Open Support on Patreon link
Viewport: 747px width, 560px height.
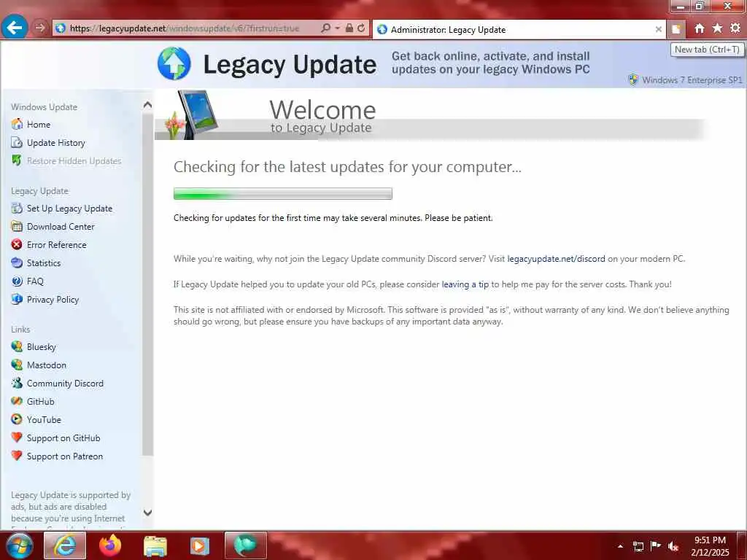click(65, 456)
